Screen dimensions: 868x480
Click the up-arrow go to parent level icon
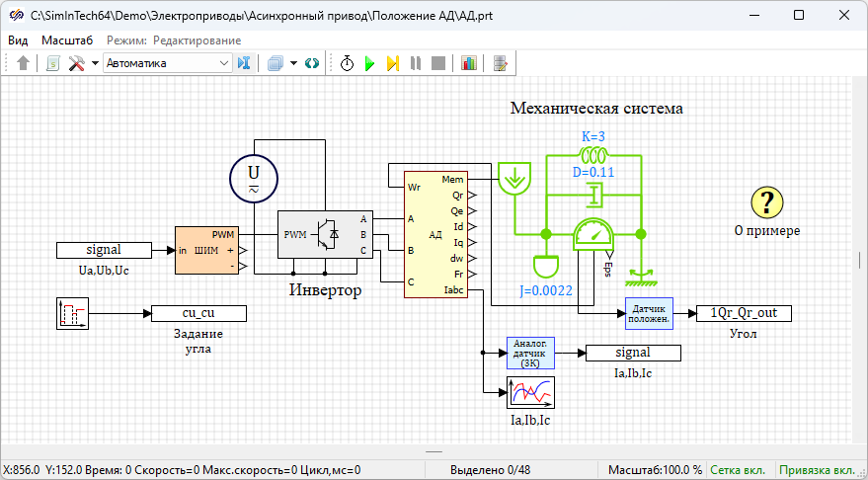point(24,63)
